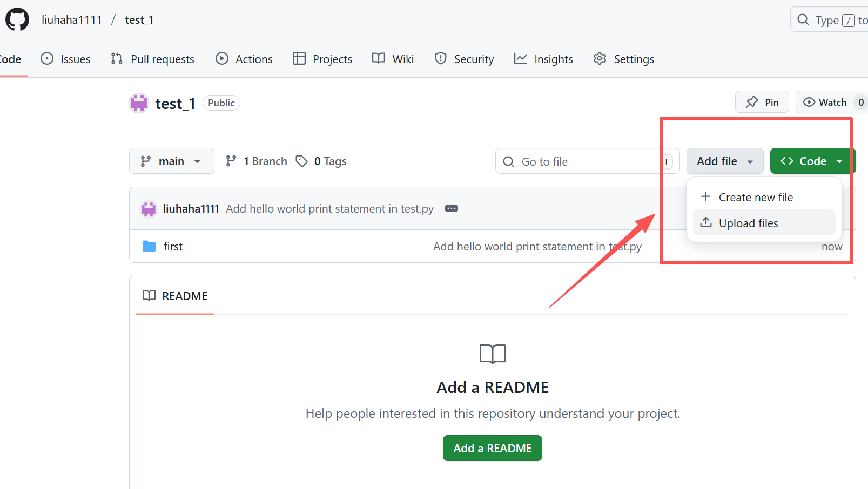Click the liuhaha1111 commit author avatar
The width and height of the screenshot is (868, 489).
pos(149,209)
